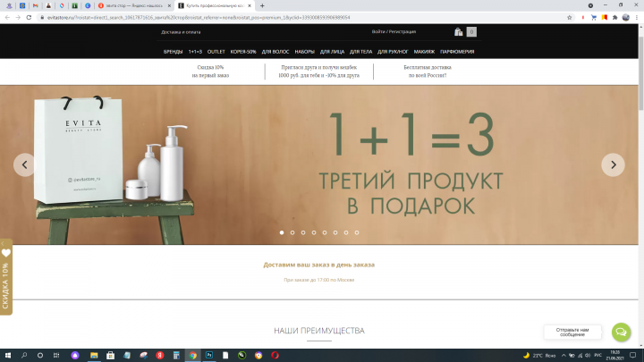The image size is (644, 362).
Task: Go to next banner slide arrow
Action: point(614,165)
